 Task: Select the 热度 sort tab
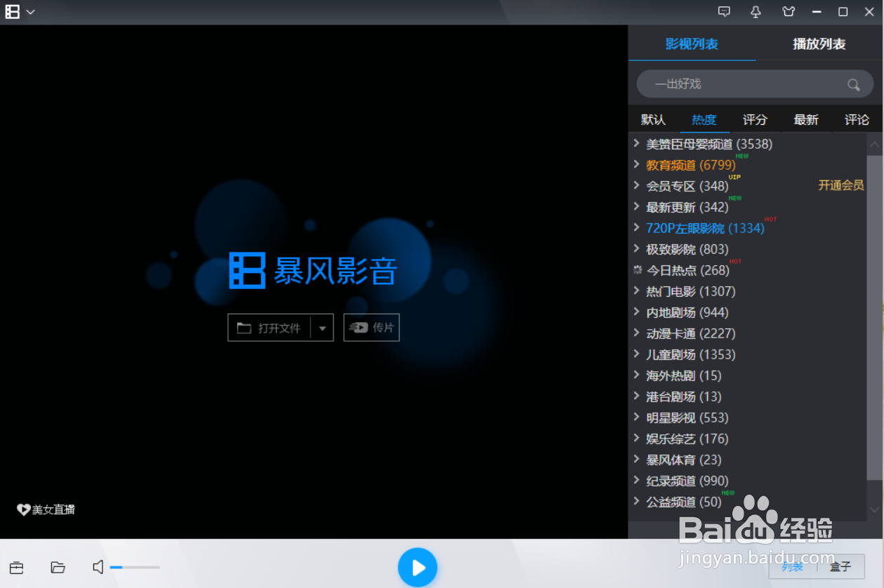click(x=704, y=120)
